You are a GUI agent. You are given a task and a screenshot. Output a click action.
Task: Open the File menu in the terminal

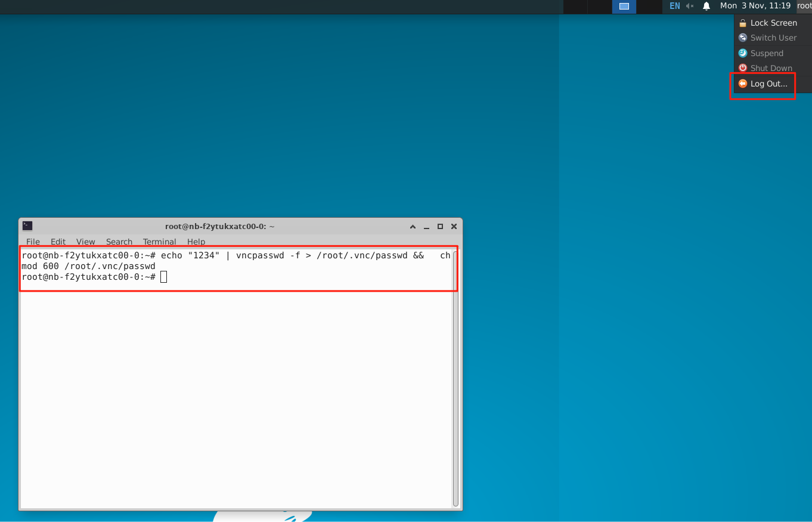pos(33,242)
